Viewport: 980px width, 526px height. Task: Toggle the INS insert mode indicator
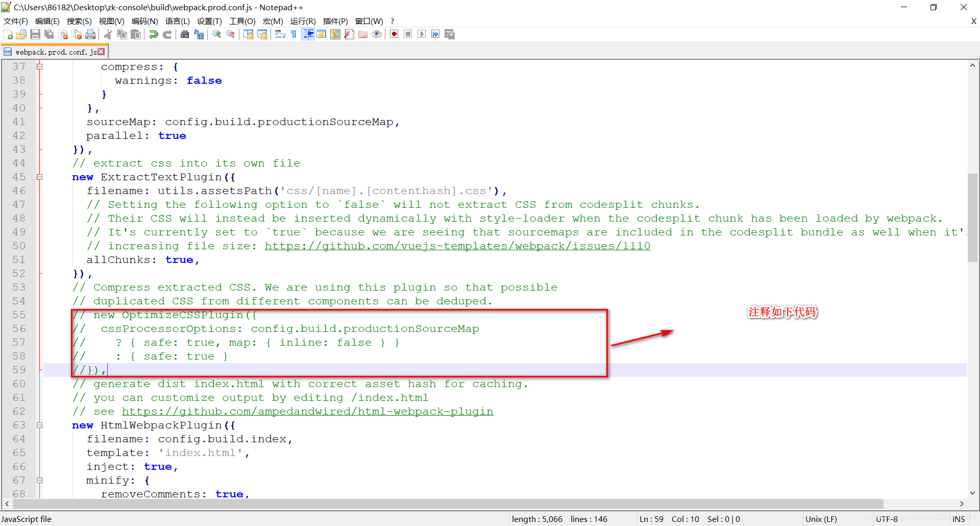click(959, 519)
